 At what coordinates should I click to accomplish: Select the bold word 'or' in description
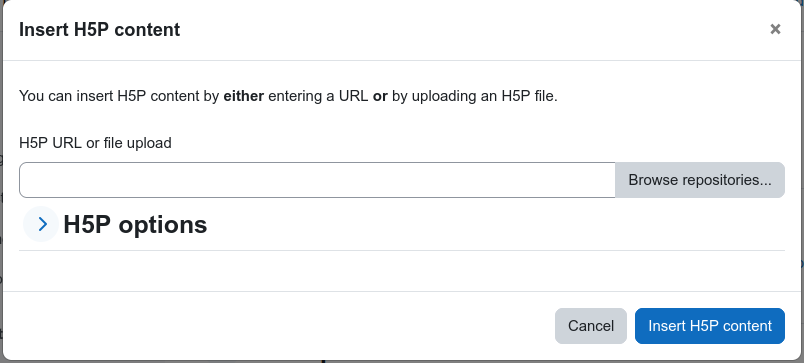(x=380, y=96)
